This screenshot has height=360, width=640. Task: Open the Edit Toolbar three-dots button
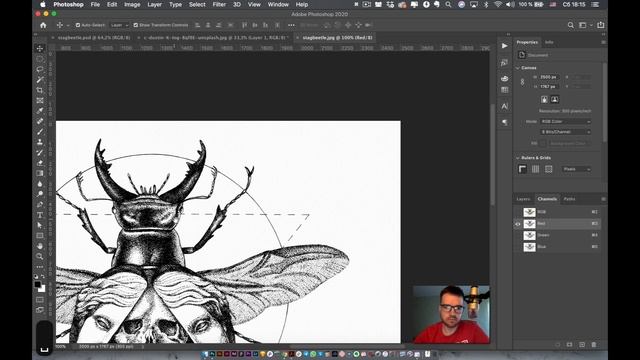(x=40, y=267)
